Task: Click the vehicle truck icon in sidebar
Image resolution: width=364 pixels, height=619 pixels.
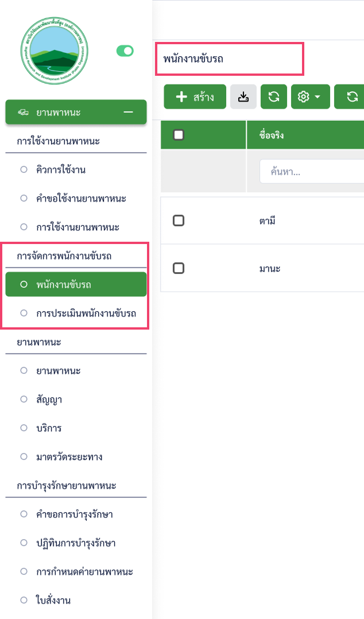Action: 24,112
